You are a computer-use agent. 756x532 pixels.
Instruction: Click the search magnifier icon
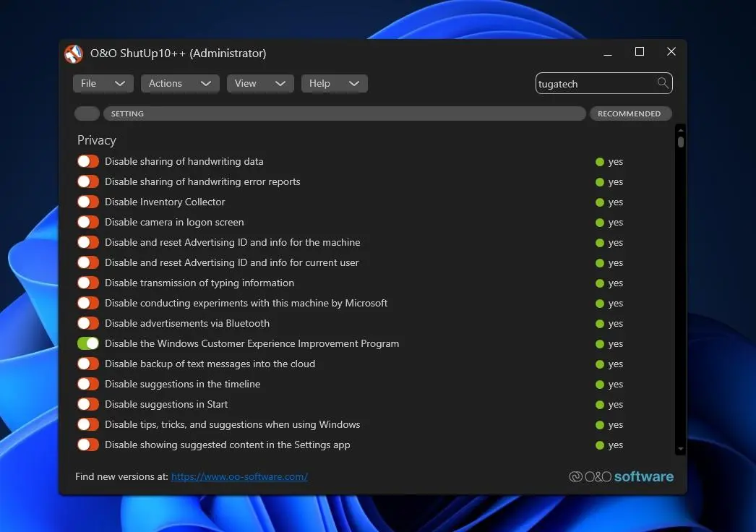(x=663, y=83)
